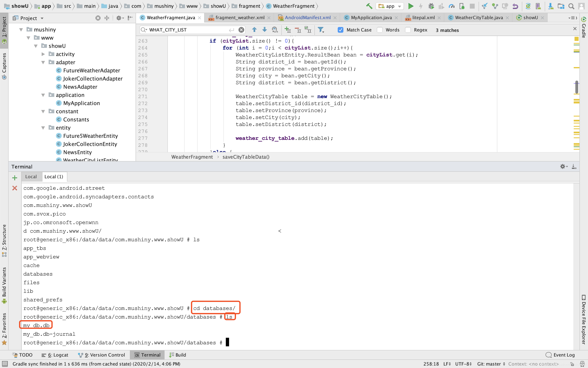Open the Logcat tool window
Screen dimensions: 588x368
[x=55, y=355]
